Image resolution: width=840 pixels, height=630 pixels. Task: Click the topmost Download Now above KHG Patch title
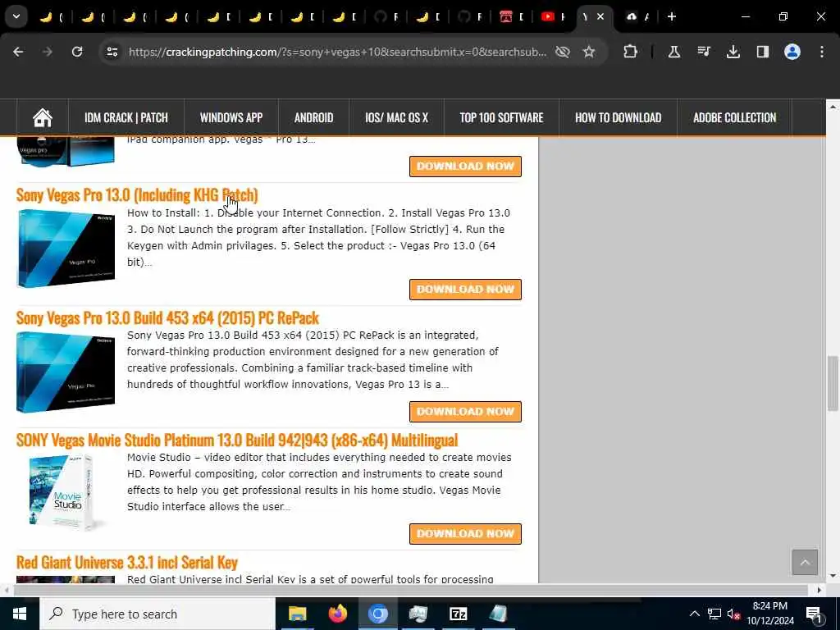[465, 166]
